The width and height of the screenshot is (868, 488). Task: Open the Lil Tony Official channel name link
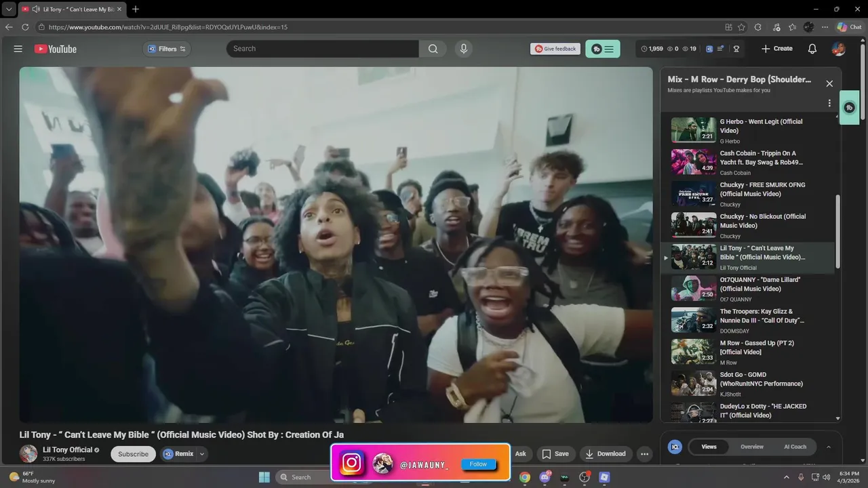(67, 450)
